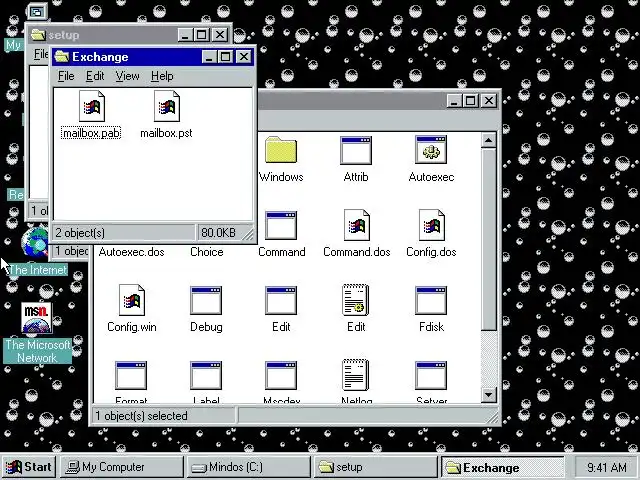Select the Command.dos file icon
640x480 pixels.
pos(357,225)
